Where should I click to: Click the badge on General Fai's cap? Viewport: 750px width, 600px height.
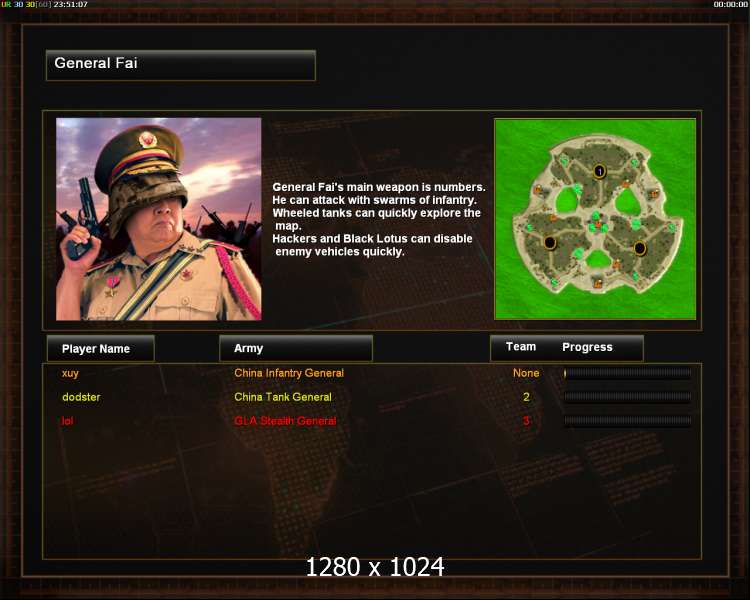click(x=147, y=140)
